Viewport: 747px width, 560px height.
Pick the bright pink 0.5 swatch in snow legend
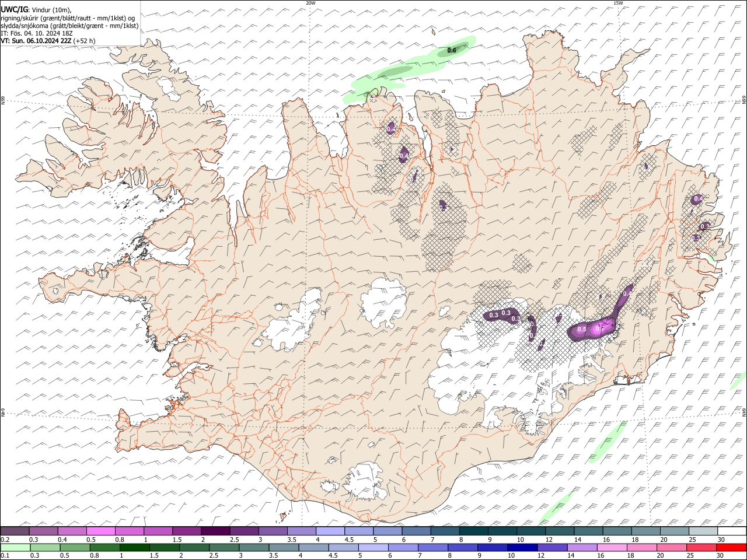100,531
